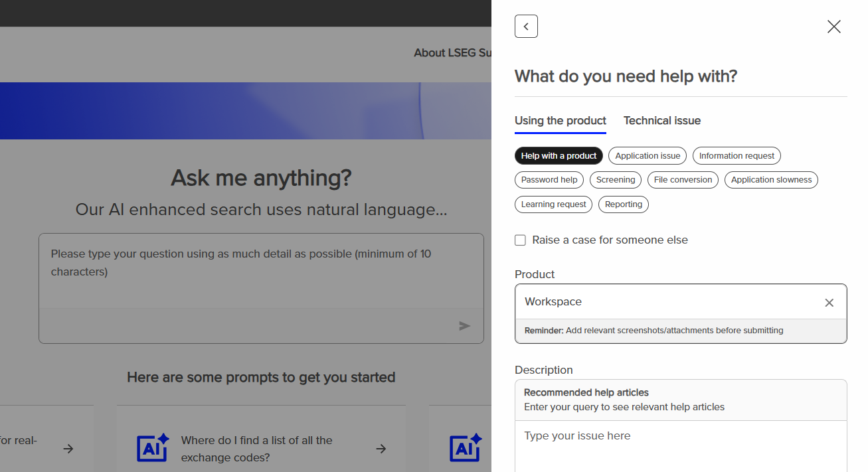Pick the Information request chip
The width and height of the screenshot is (868, 472).
737,156
